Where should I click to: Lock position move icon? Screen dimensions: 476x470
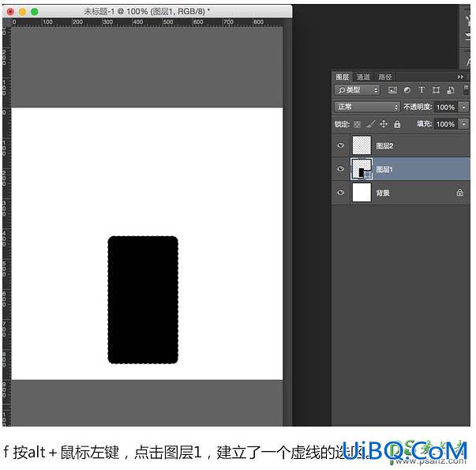(384, 124)
